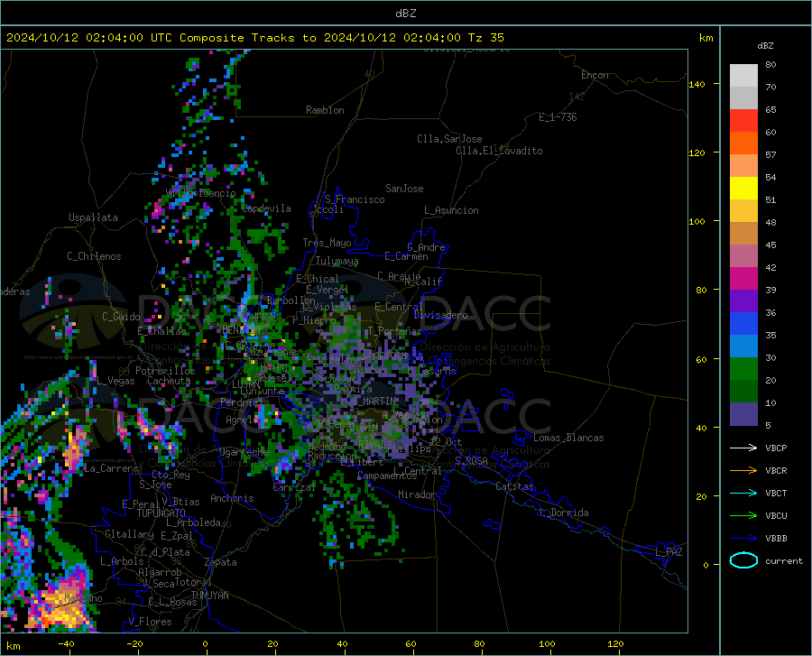812x656 pixels.
Task: Click the V_Flores label
Action: click(x=150, y=622)
